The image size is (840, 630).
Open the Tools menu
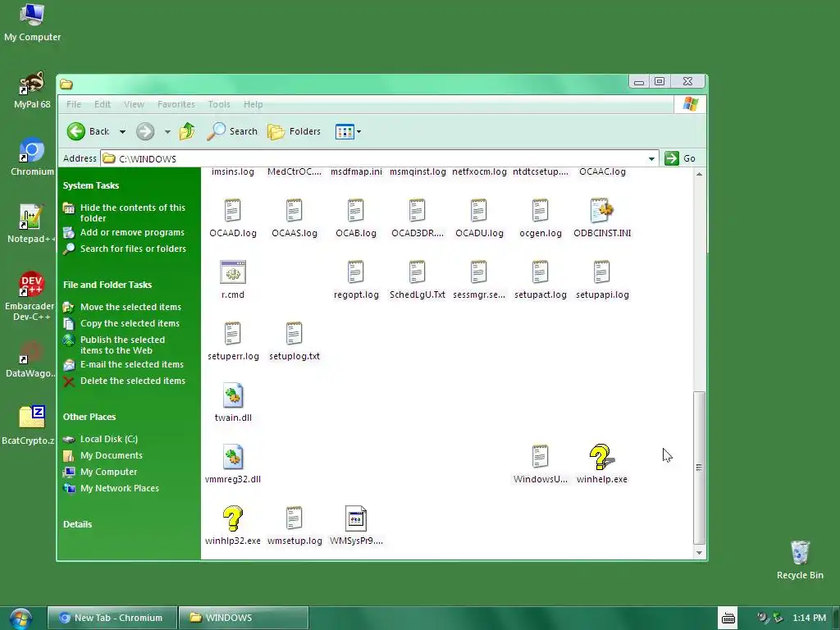click(x=219, y=104)
